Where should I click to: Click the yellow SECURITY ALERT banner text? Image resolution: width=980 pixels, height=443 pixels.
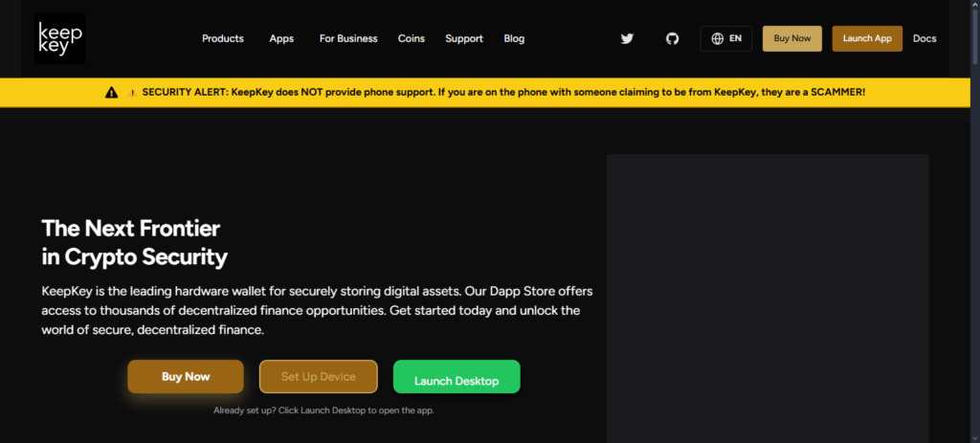(x=503, y=93)
